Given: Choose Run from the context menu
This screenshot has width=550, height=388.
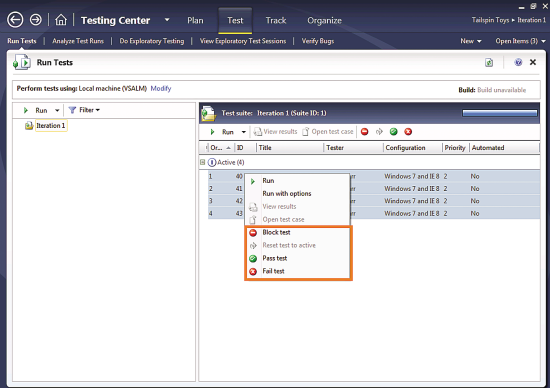Looking at the screenshot, I should (x=297, y=181).
